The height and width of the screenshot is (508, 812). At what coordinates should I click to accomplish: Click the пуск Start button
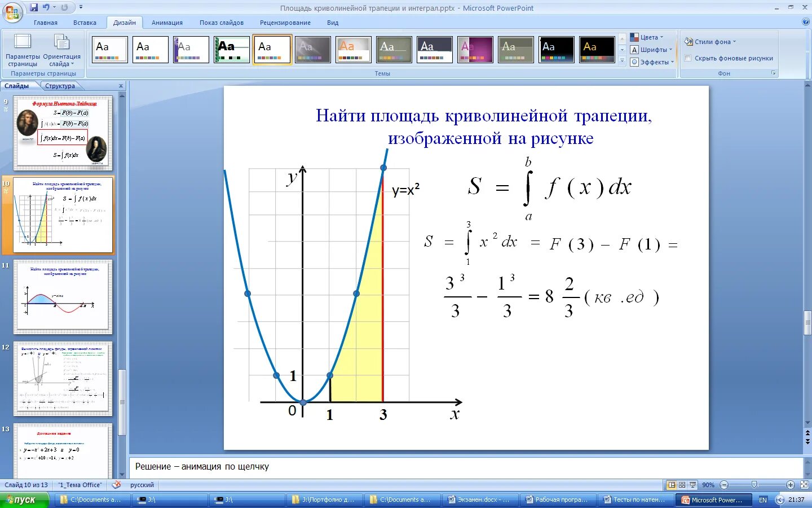[x=24, y=500]
